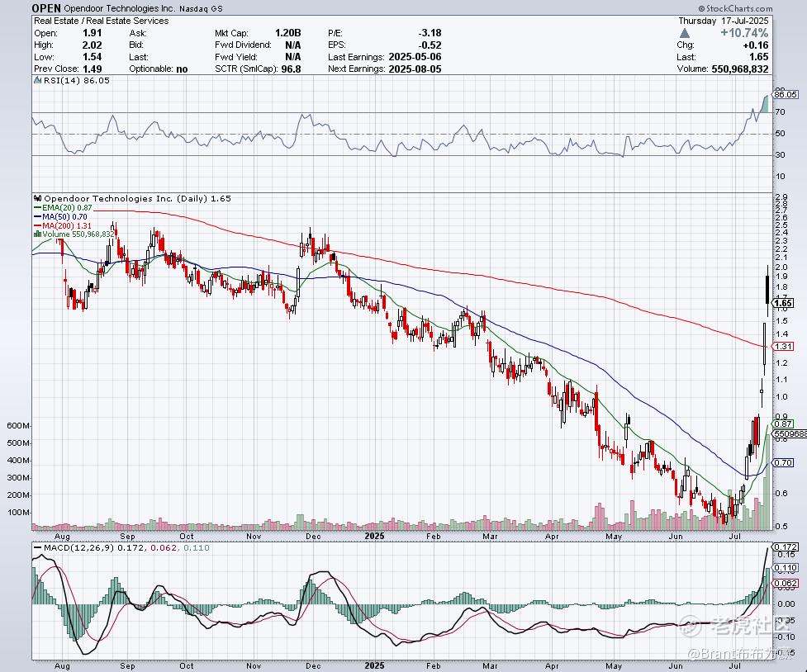Click the Thursday 17-Jul-2025 date
The width and height of the screenshot is (807, 672).
tap(724, 21)
